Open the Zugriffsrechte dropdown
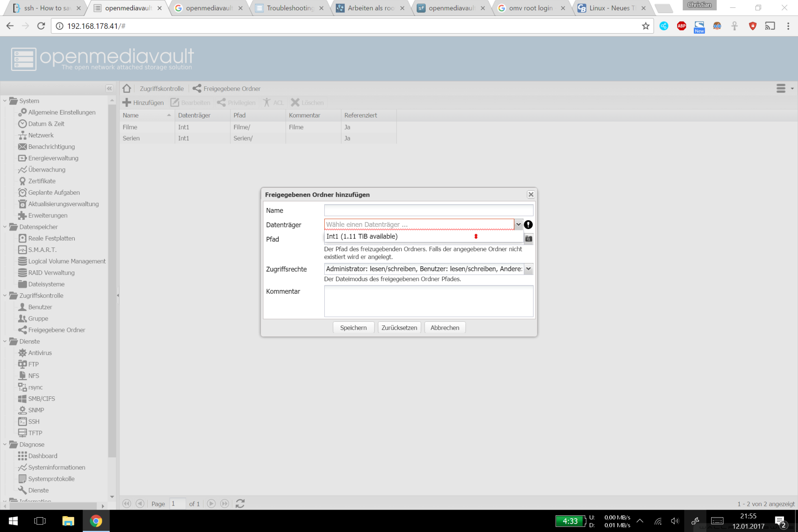This screenshot has height=532, width=798. (528, 269)
